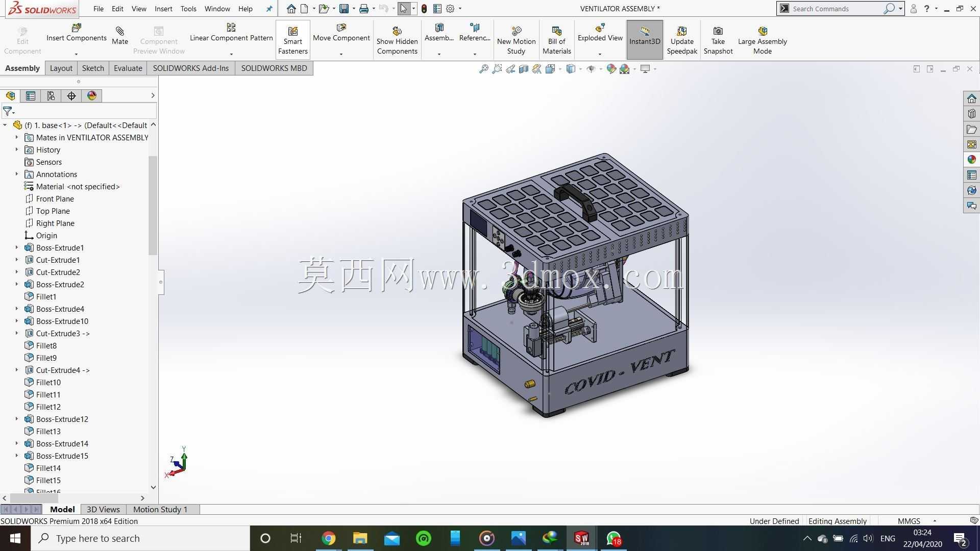Expand the Boss-Extrude1 feature
The width and height of the screenshot is (980, 551).
tap(17, 247)
